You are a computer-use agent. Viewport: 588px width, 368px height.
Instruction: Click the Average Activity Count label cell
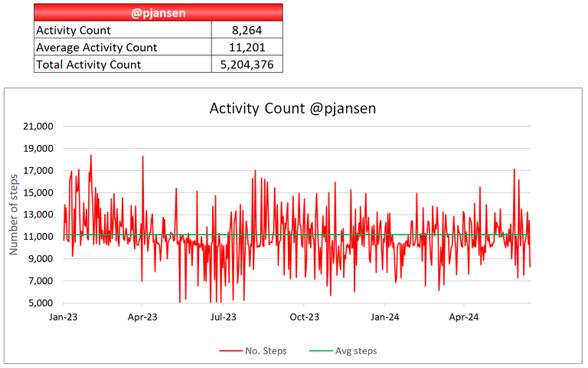122,48
